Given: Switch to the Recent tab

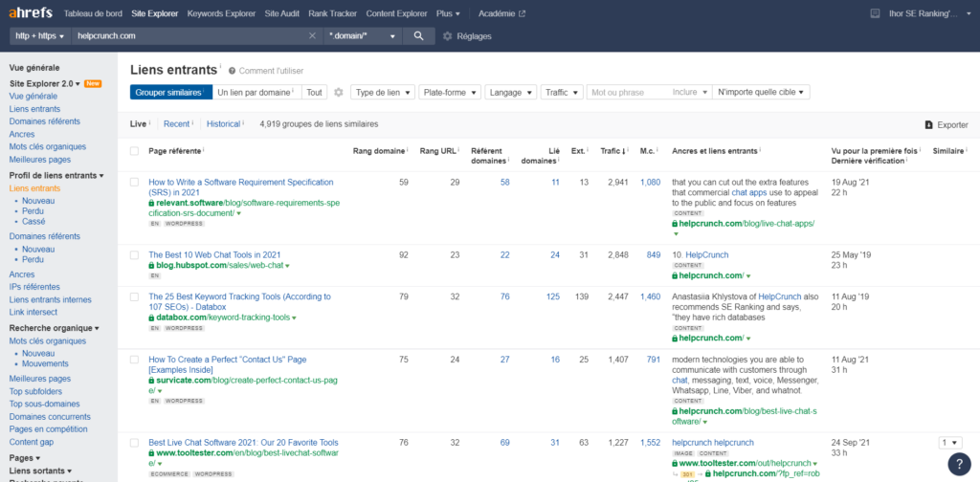Looking at the screenshot, I should (x=176, y=124).
